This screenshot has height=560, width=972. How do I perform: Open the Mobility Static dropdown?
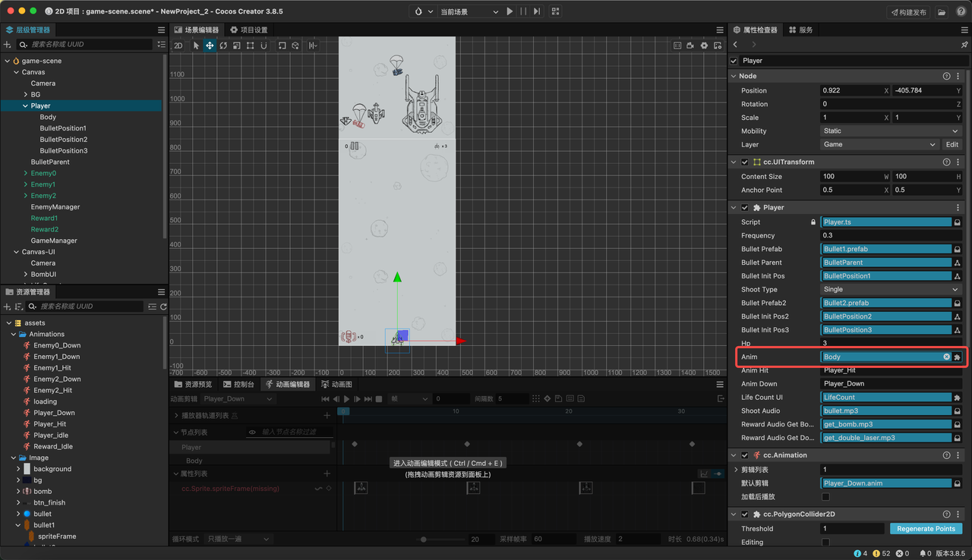tap(892, 131)
